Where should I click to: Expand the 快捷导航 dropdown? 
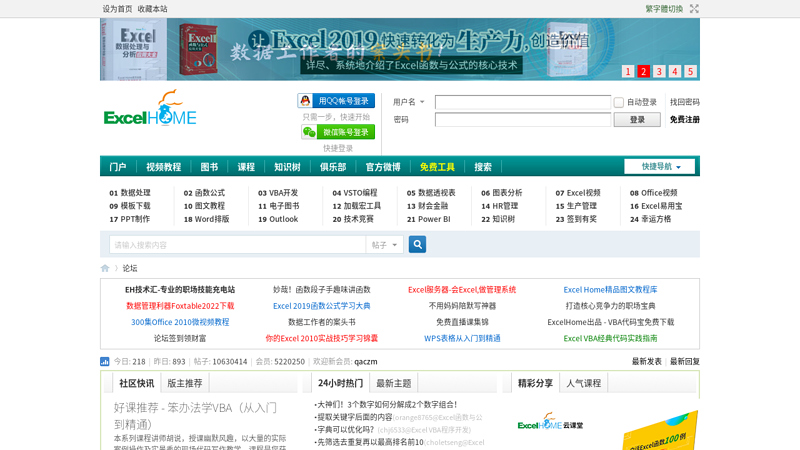click(x=660, y=166)
